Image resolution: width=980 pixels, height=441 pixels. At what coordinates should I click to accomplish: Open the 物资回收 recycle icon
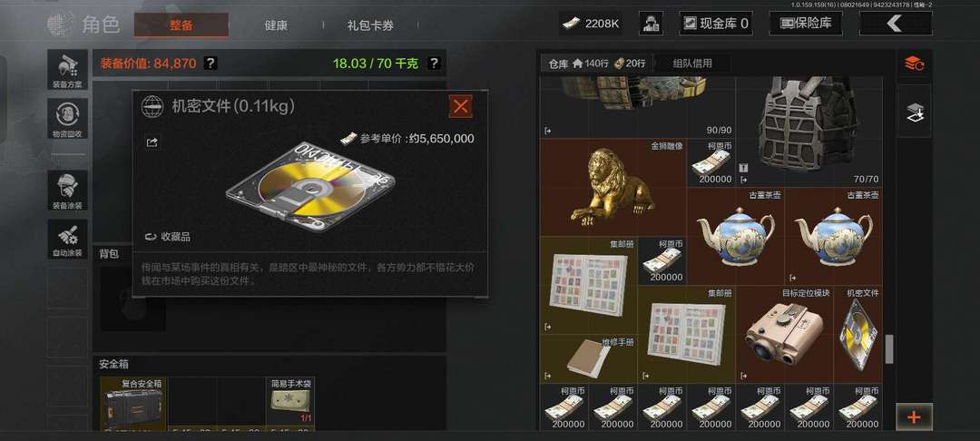67,119
